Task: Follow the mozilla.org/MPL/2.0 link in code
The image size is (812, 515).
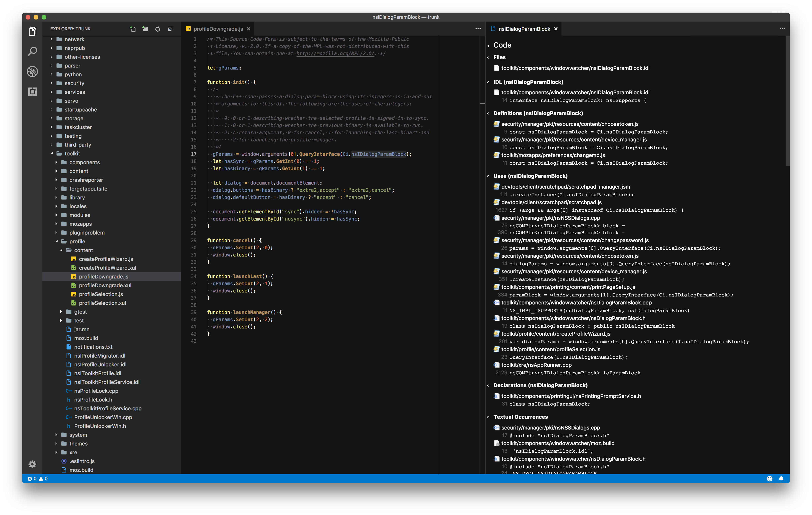Action: [335, 54]
